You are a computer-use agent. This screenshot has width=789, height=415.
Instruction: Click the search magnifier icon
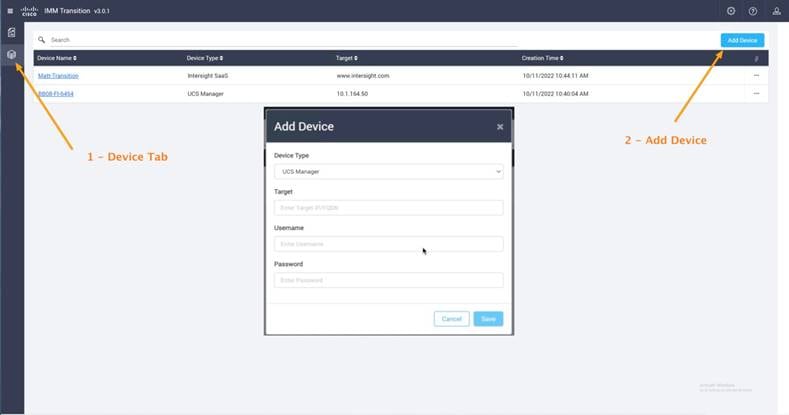coord(42,40)
